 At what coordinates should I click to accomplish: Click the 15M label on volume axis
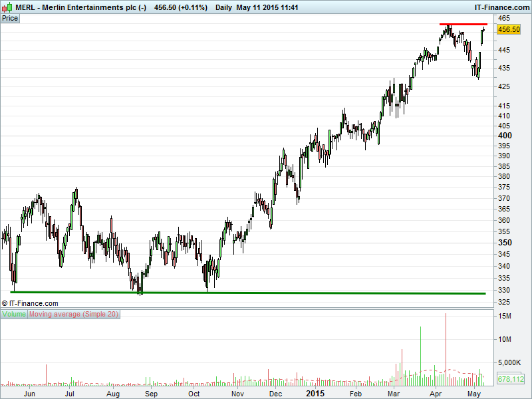[x=505, y=316]
